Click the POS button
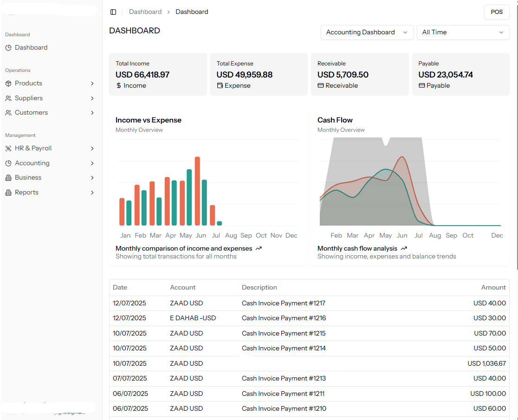Screen dimensions: 518x420 (497, 12)
